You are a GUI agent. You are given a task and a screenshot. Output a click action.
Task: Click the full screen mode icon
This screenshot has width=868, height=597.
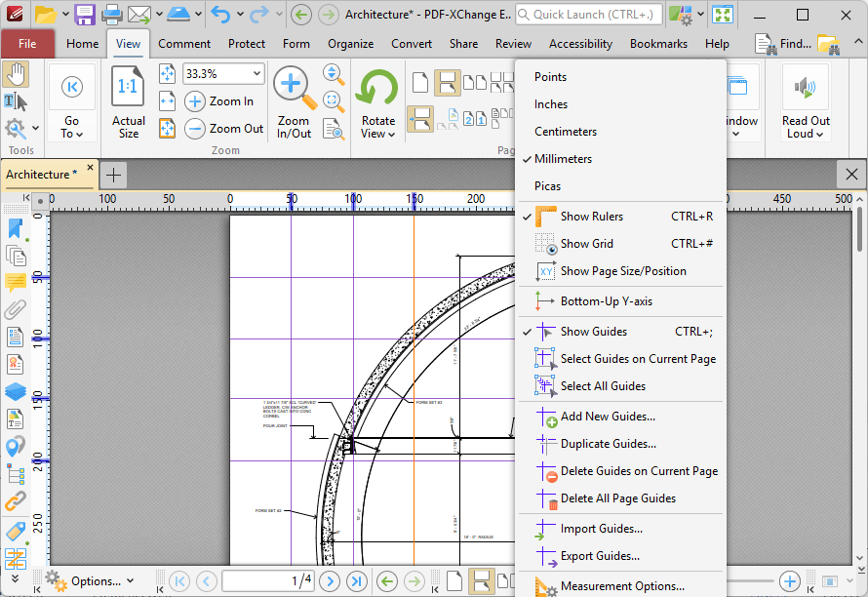tap(723, 15)
